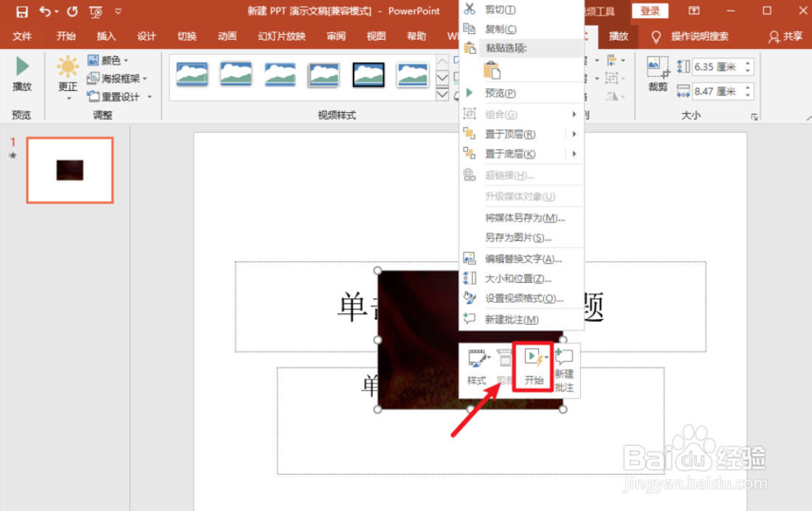Switch to the 开始 ribbon tab
The width and height of the screenshot is (812, 511).
point(66,36)
